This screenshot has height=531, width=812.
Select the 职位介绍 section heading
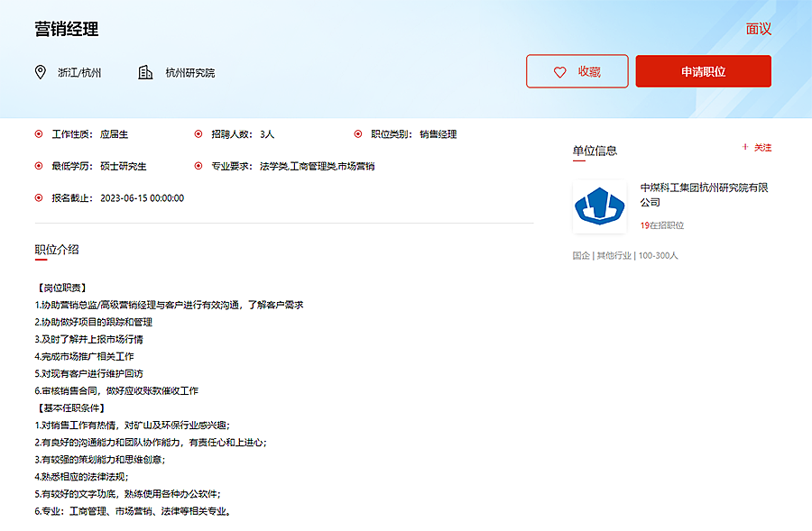tap(57, 249)
